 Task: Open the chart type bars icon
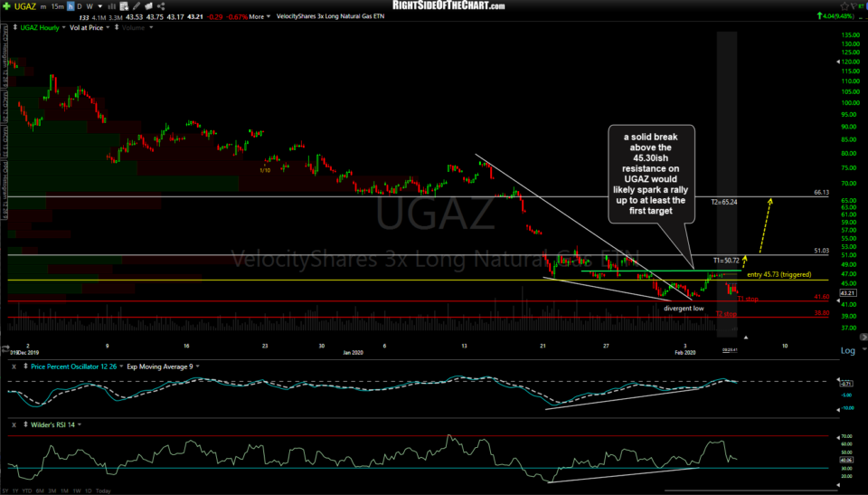click(x=112, y=6)
